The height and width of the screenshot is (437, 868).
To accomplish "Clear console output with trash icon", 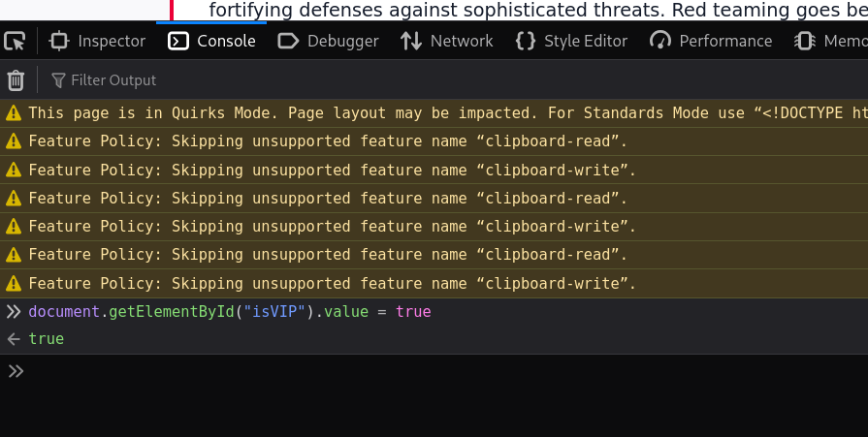I will [16, 80].
